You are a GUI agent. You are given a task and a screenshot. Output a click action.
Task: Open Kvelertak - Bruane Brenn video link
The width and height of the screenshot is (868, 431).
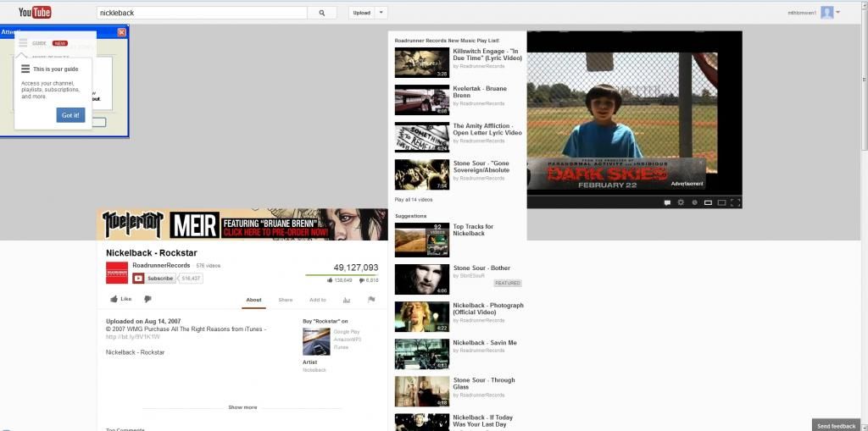click(x=480, y=91)
